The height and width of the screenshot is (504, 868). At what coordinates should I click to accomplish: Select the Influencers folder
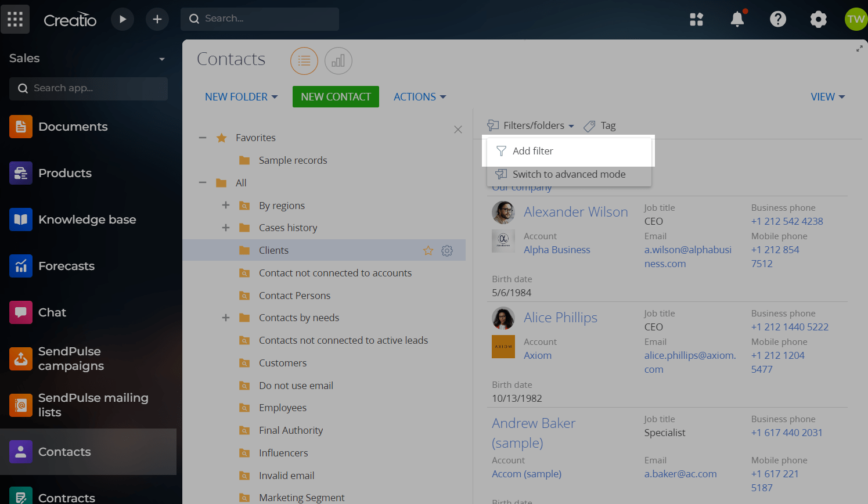click(283, 453)
